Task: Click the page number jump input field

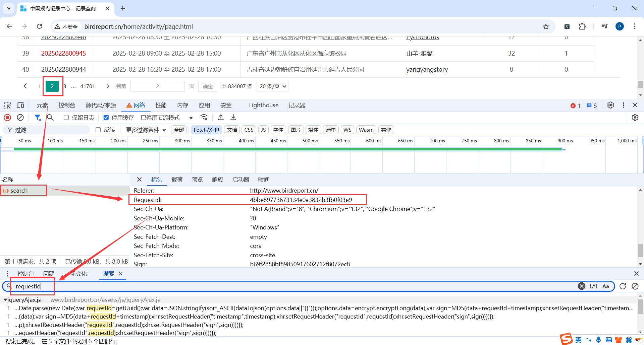Action: point(158,86)
